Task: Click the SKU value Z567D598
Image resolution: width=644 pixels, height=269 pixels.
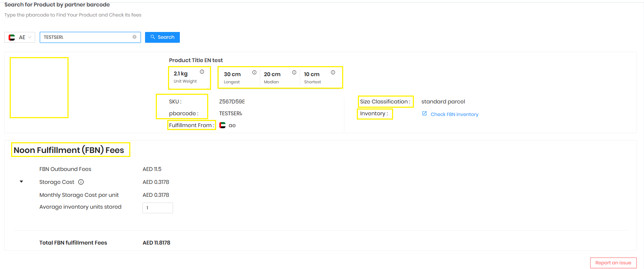Action: point(232,102)
